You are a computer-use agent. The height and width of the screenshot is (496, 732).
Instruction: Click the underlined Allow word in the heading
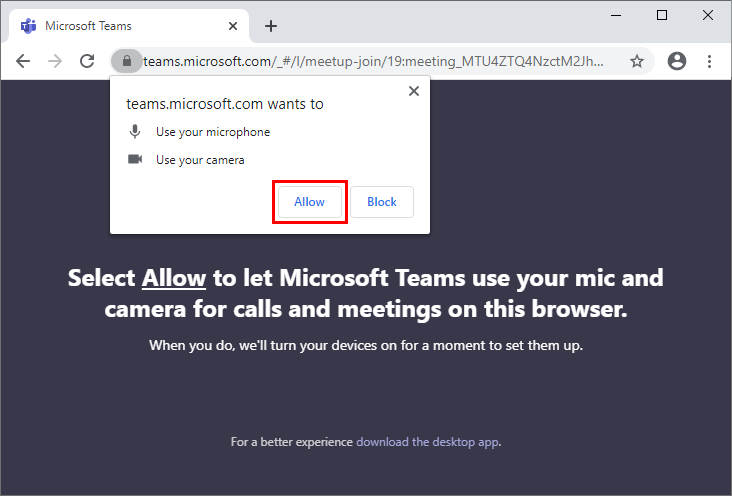click(174, 278)
